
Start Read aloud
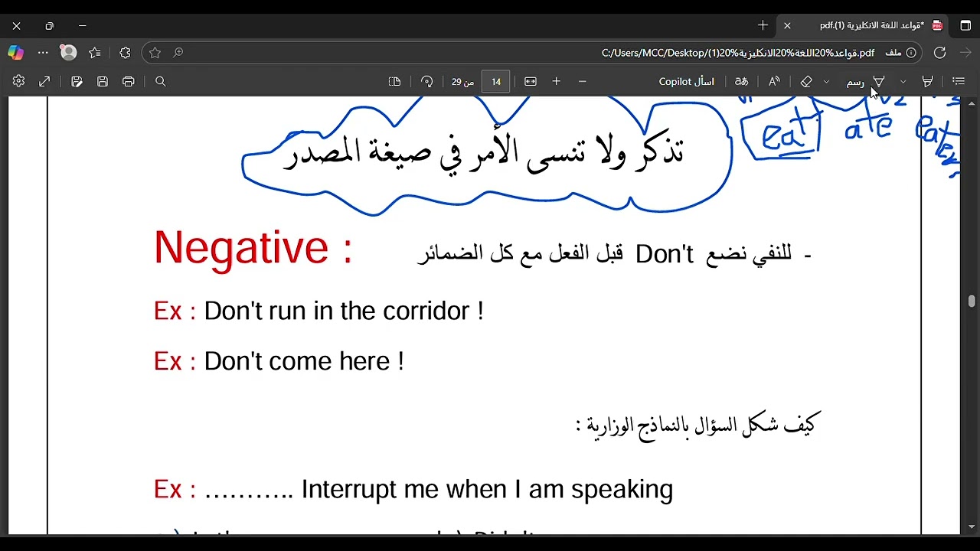coord(774,81)
